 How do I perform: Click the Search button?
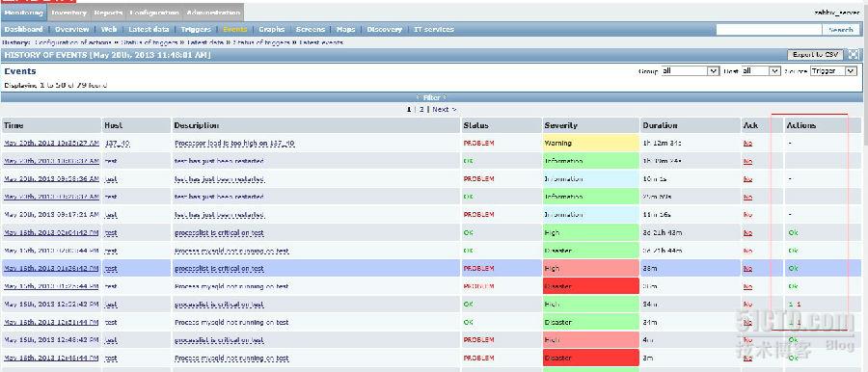(841, 30)
